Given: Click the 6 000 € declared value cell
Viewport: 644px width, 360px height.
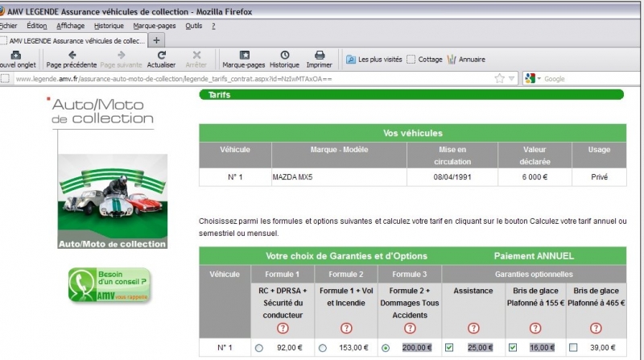Looking at the screenshot, I should 535,177.
